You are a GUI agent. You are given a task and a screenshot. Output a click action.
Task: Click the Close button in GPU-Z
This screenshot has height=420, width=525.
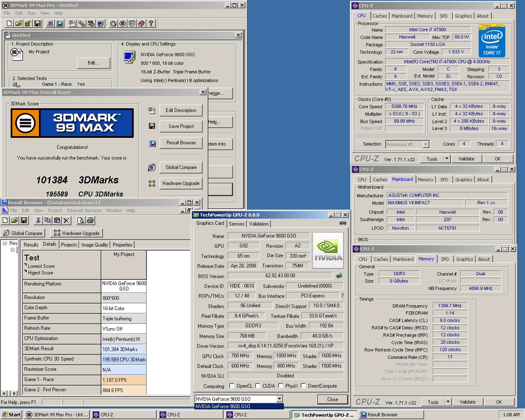coord(333,399)
